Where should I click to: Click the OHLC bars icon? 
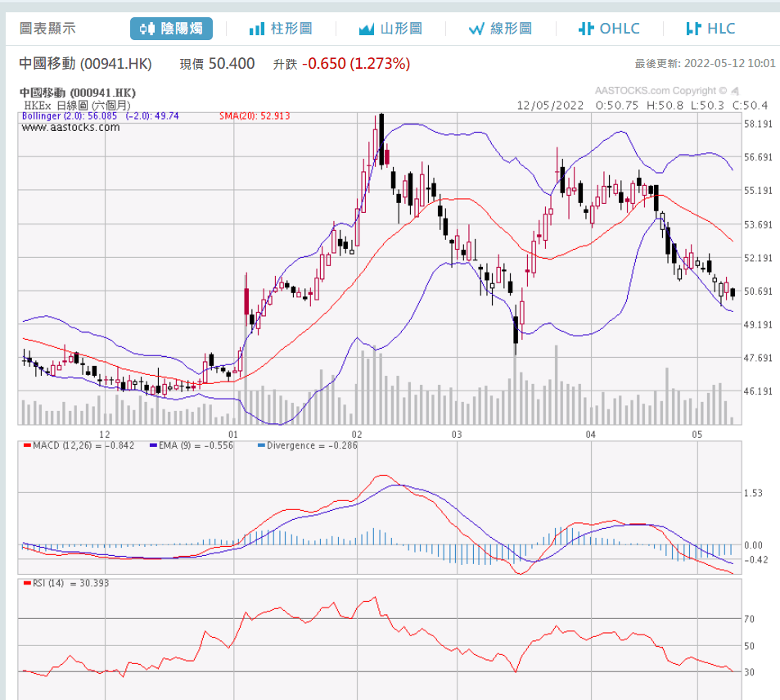click(586, 29)
